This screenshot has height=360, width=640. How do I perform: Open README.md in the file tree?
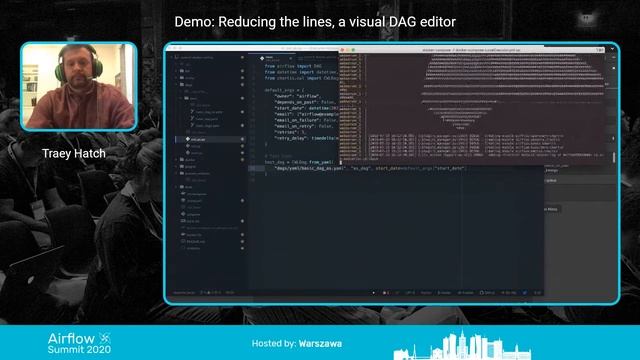(x=196, y=241)
